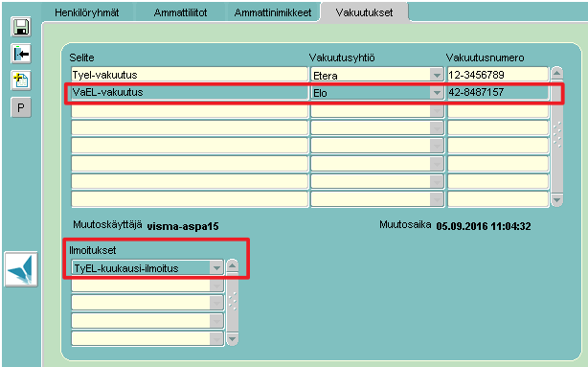Go to the Ammattinimikkeet tab
Viewport: 588px width, 367px height.
pyautogui.click(x=273, y=12)
